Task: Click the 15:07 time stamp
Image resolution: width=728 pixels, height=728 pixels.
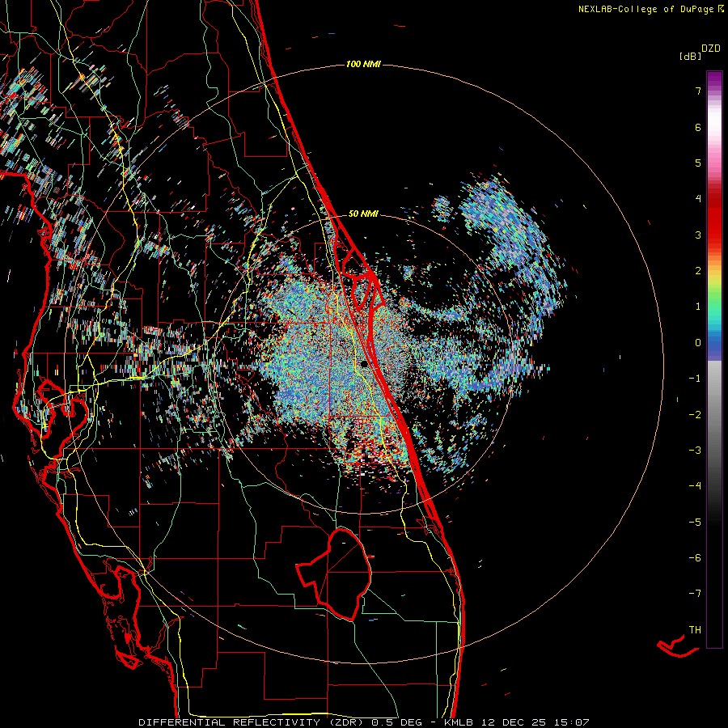Action: tap(574, 722)
